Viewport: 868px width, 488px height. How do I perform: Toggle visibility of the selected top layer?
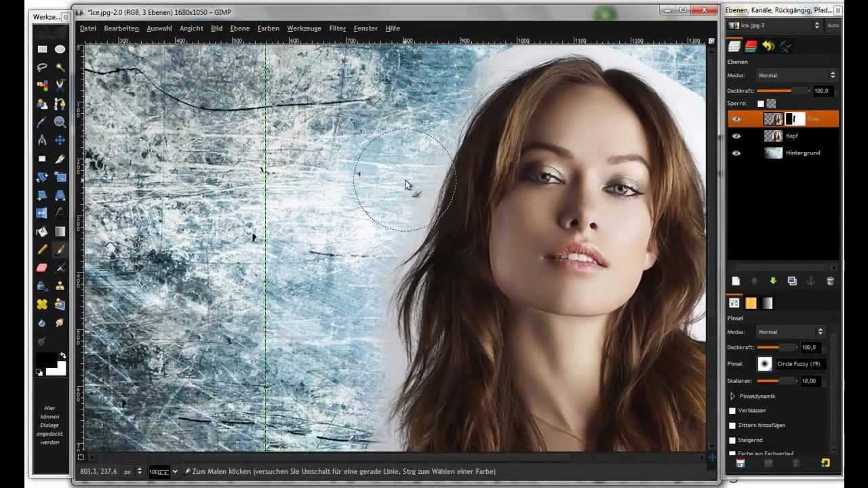pyautogui.click(x=736, y=119)
